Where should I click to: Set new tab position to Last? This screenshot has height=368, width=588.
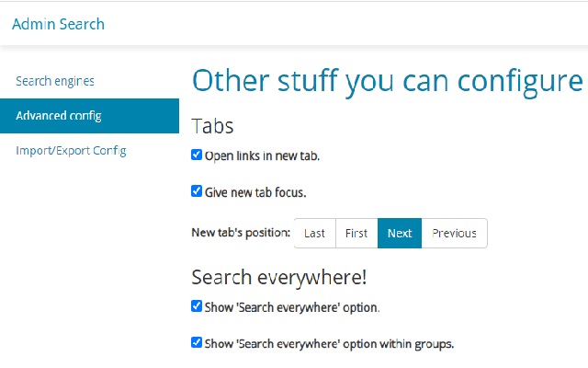[x=314, y=233]
